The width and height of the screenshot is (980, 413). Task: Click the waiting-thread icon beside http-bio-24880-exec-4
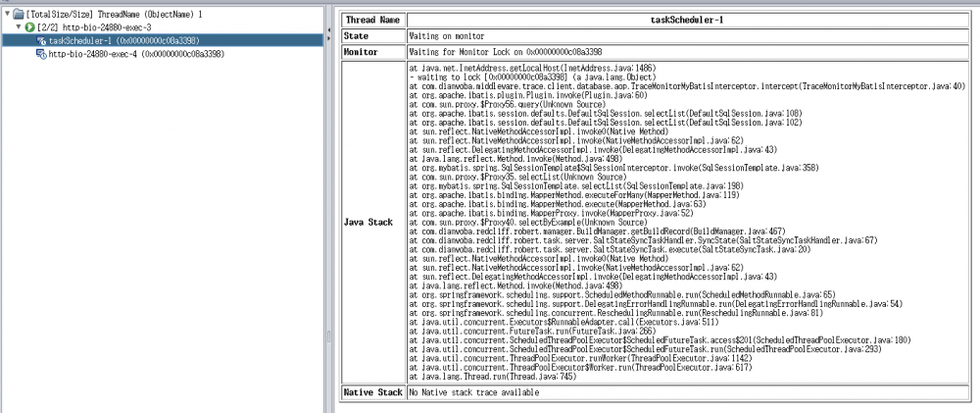(41, 54)
